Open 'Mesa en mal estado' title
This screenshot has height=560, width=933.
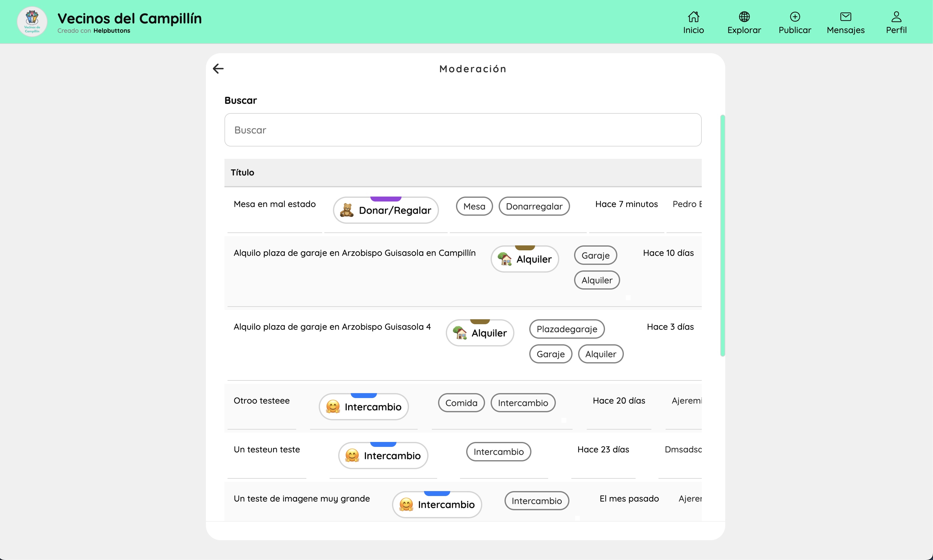(x=275, y=204)
